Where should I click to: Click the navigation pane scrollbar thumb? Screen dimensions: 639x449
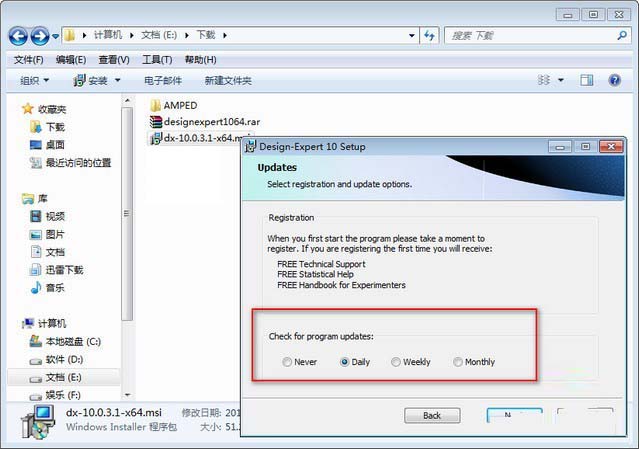(127, 213)
